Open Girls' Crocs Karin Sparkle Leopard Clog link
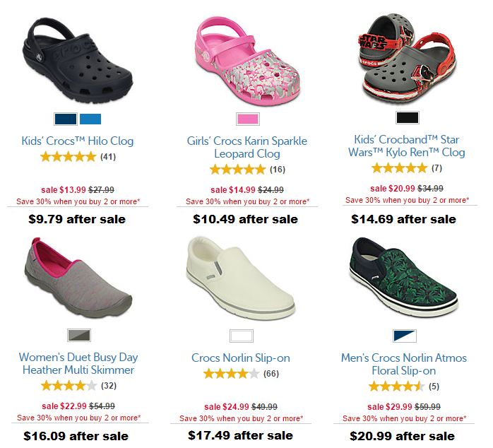The width and height of the screenshot is (493, 448). [x=247, y=147]
